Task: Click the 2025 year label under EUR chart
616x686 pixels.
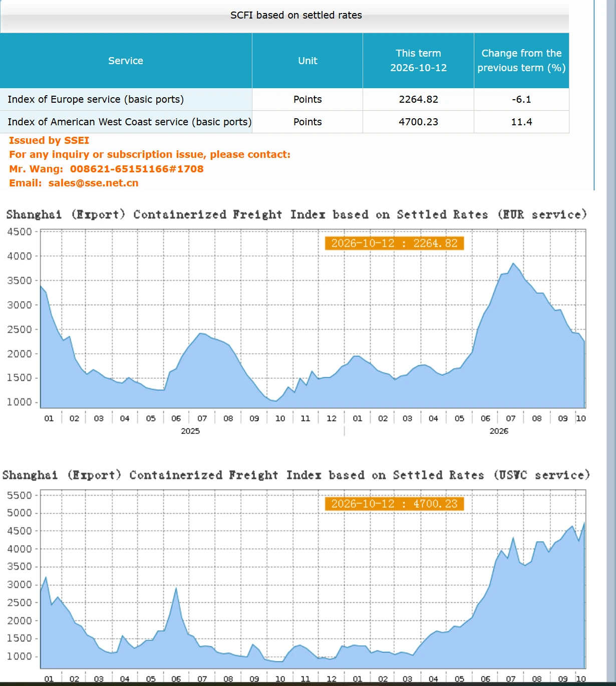Action: 190,431
